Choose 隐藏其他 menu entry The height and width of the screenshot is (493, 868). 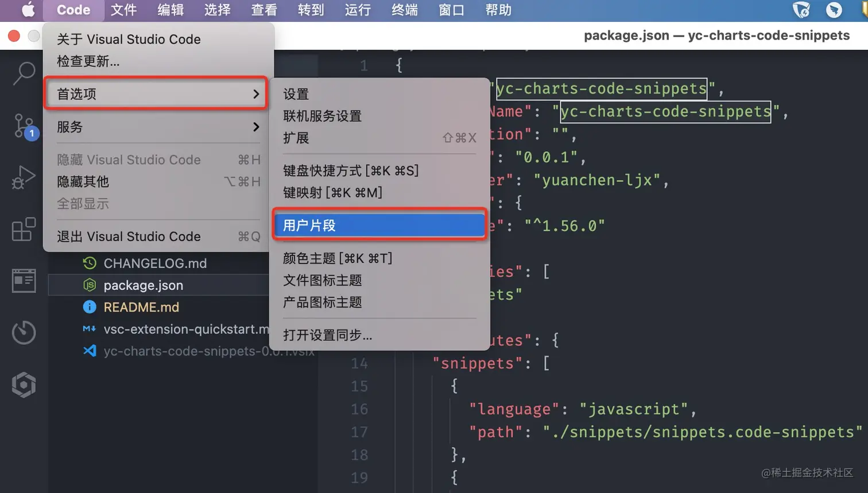pyautogui.click(x=158, y=181)
